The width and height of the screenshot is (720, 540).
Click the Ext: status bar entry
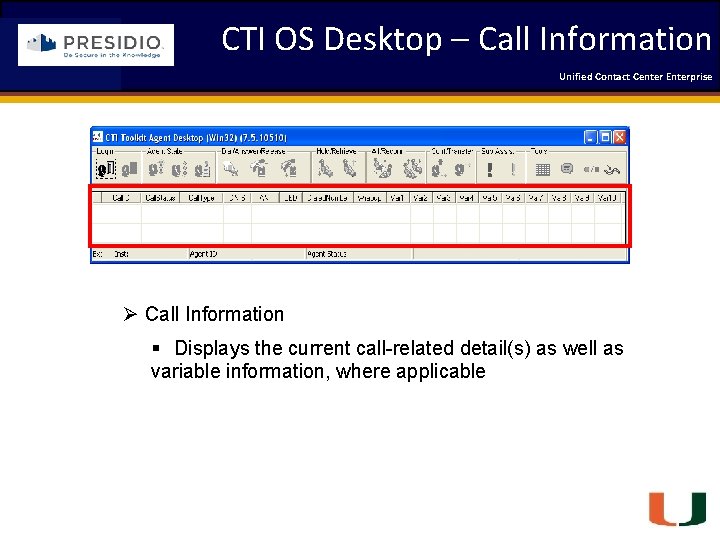(97, 254)
